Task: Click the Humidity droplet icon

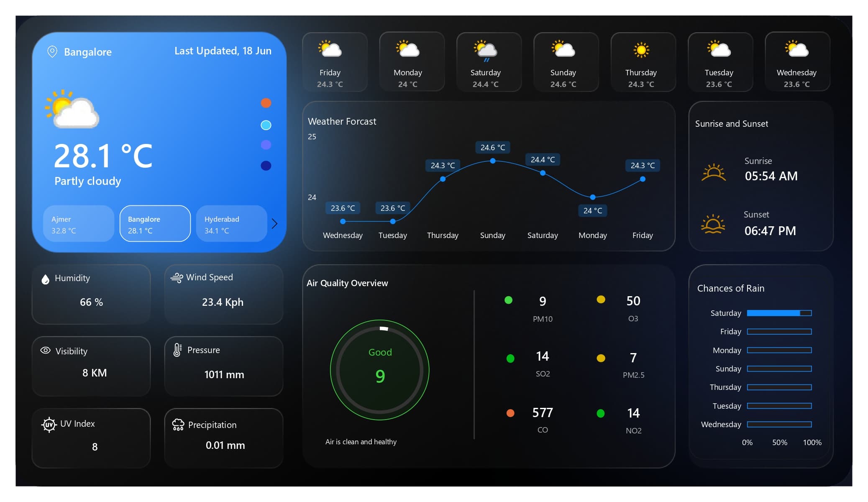Action: (46, 279)
